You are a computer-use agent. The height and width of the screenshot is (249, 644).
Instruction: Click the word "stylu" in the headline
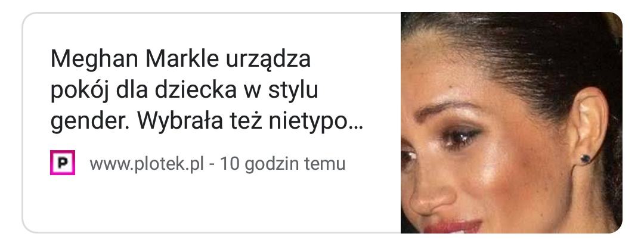click(293, 91)
